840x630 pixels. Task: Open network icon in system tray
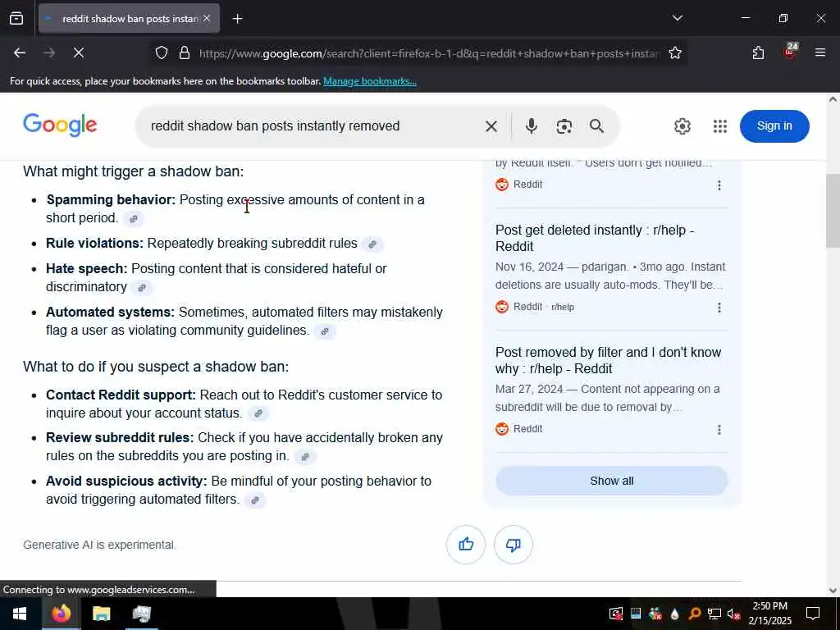(714, 614)
